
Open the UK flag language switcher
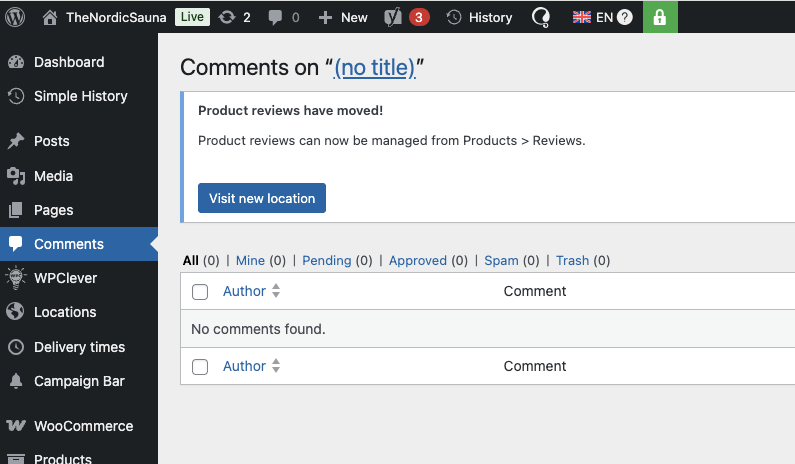tap(582, 18)
